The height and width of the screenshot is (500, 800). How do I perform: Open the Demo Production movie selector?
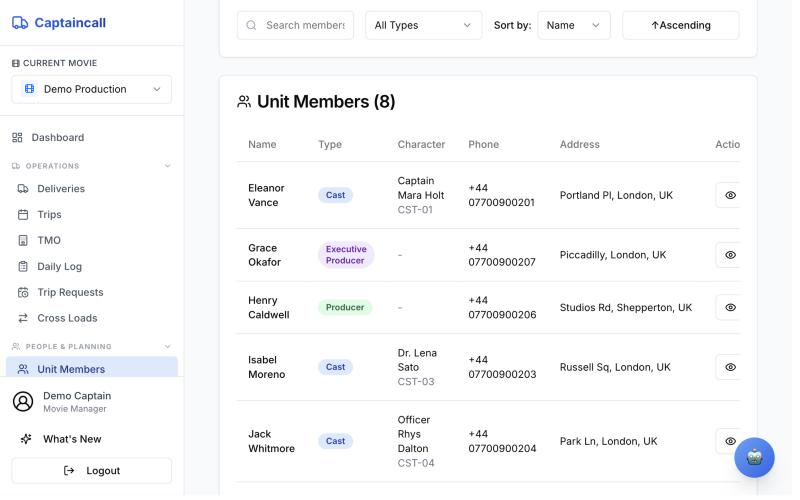coord(92,90)
